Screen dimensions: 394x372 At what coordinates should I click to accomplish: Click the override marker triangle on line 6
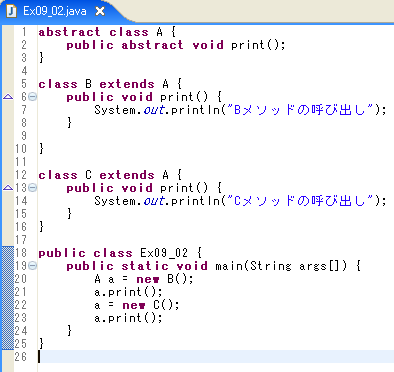pyautogui.click(x=8, y=97)
